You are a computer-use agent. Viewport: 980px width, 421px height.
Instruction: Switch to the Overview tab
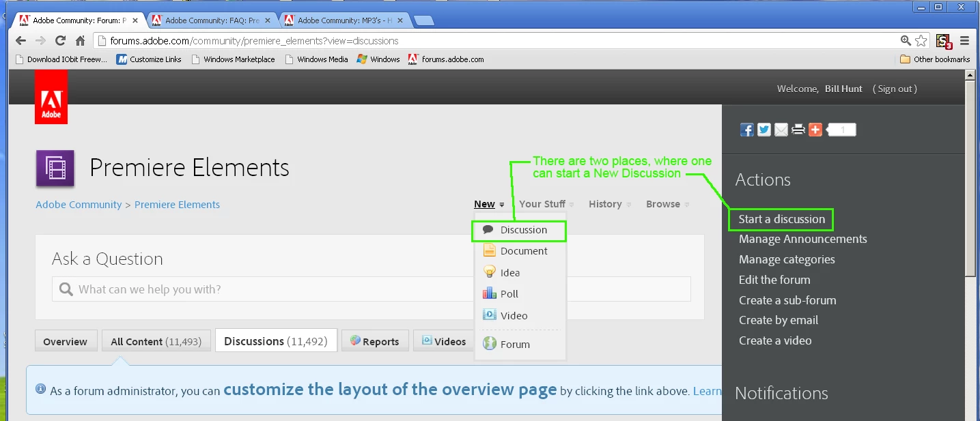pos(65,341)
